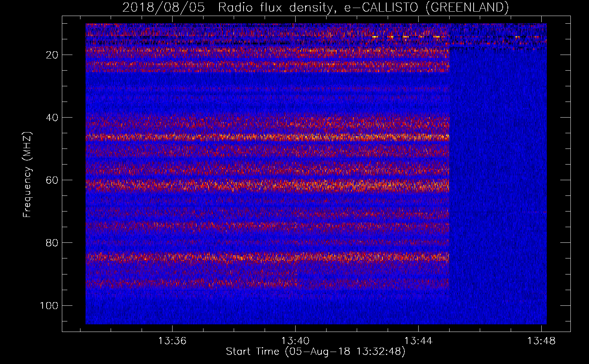
Task: Click the plot title "2018/08/05 Radio flux density, e-CALLISTO (GREENLAND)"
Action: pyautogui.click(x=315, y=7)
